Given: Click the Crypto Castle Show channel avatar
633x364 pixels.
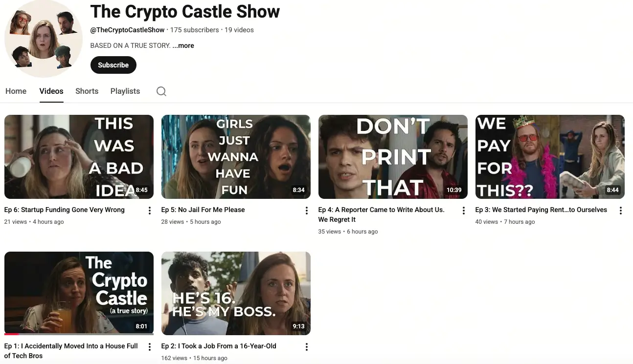Looking at the screenshot, I should coord(44,39).
